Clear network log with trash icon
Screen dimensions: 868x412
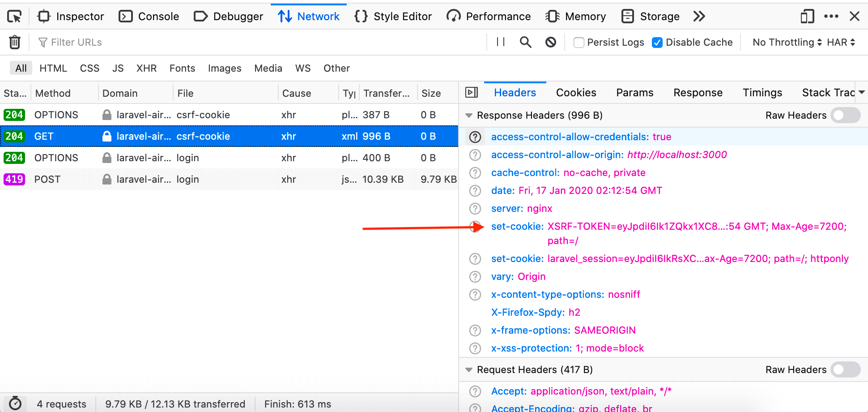point(15,42)
